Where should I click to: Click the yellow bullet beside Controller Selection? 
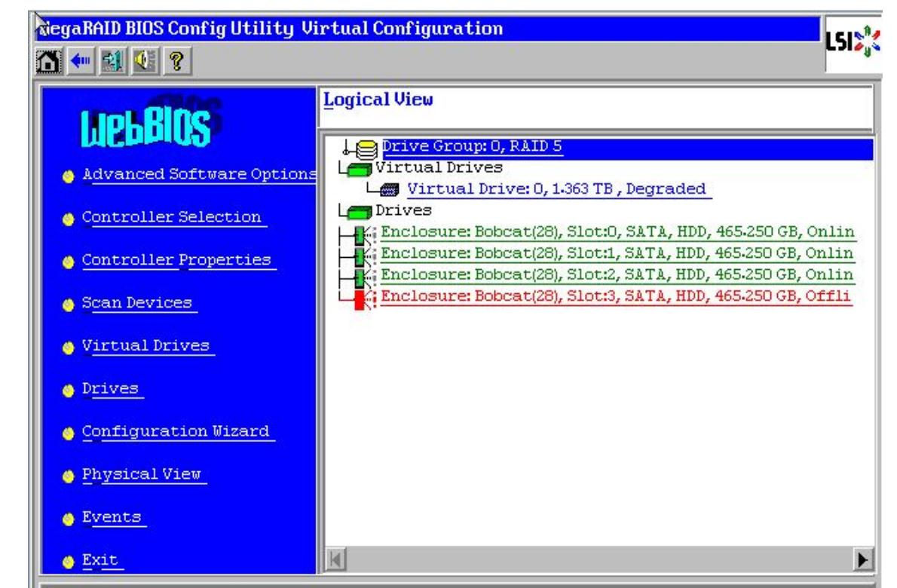pos(68,219)
